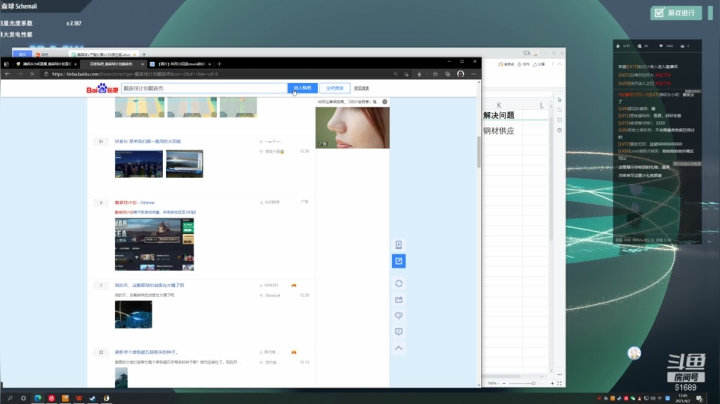The width and height of the screenshot is (720, 404).
Task: Select column K header in spreadsheet
Action: click(499, 105)
